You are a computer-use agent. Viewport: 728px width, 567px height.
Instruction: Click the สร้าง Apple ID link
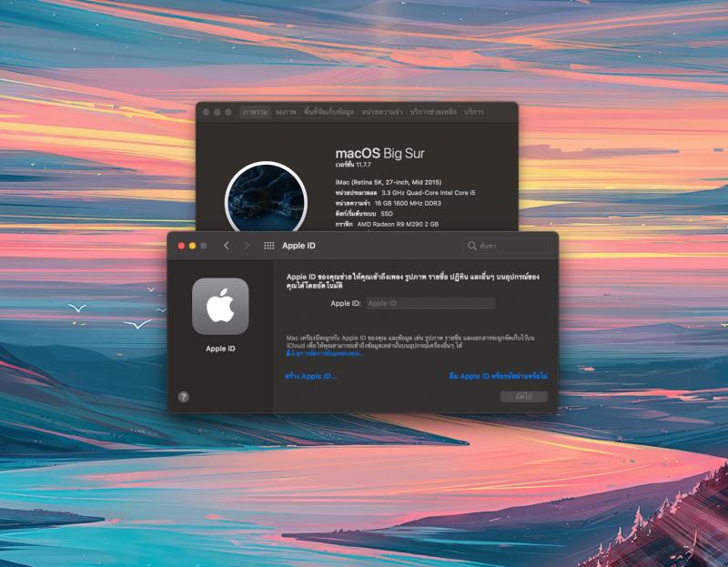coord(310,376)
